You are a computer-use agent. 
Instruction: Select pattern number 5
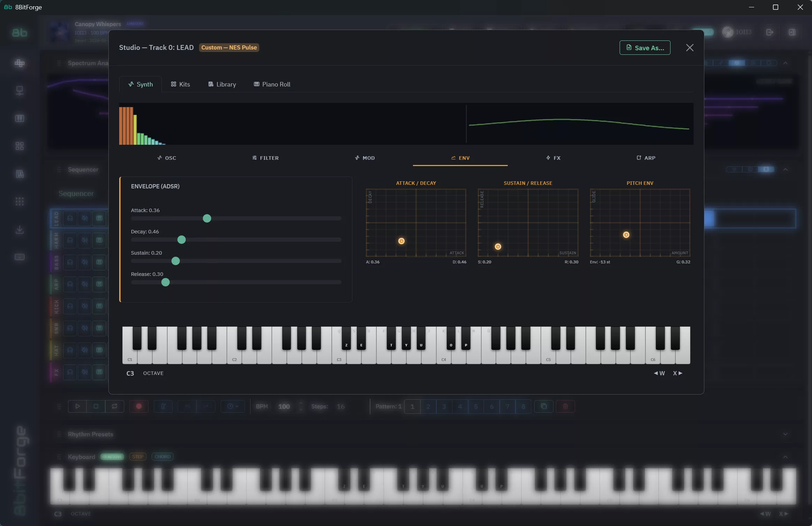pyautogui.click(x=476, y=406)
